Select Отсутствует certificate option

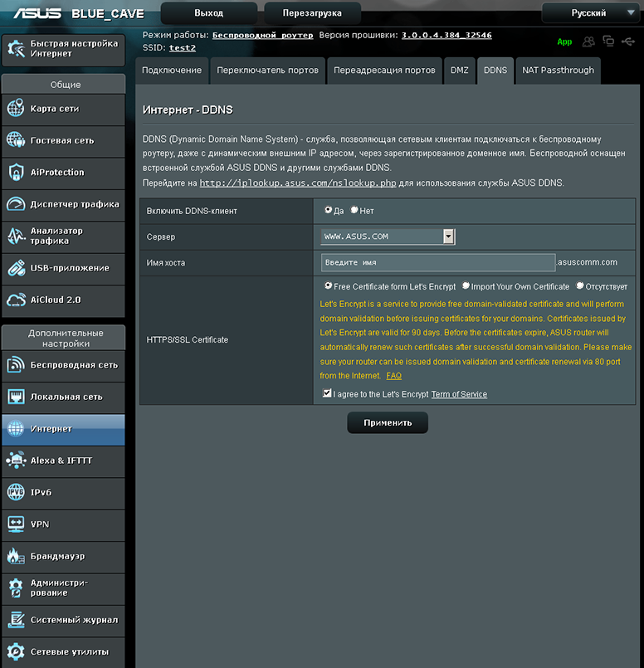[x=580, y=285]
